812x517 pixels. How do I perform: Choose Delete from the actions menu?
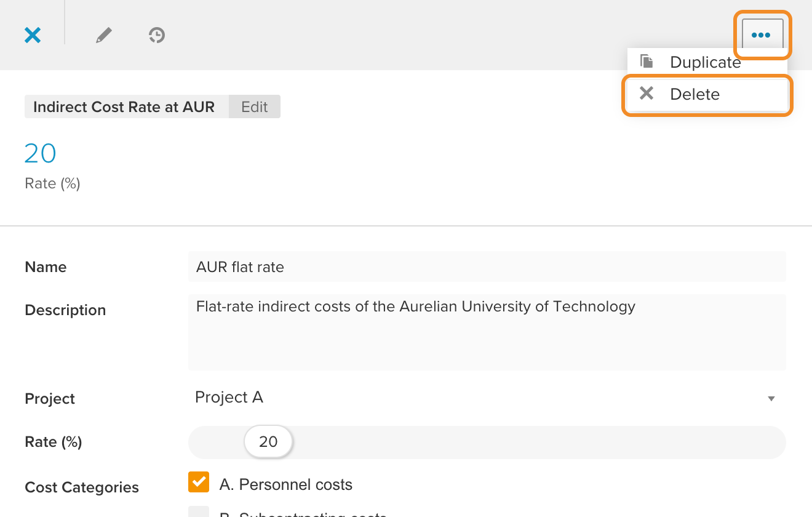click(707, 94)
